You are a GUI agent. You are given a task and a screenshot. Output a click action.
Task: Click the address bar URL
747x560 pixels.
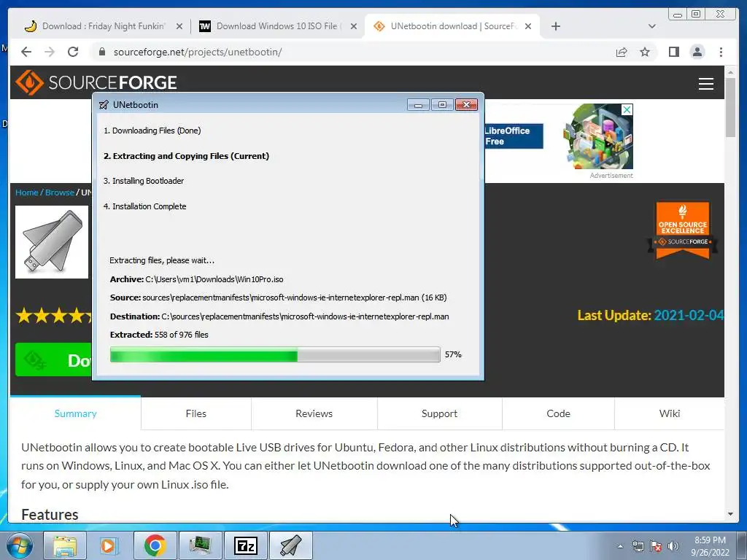(197, 52)
